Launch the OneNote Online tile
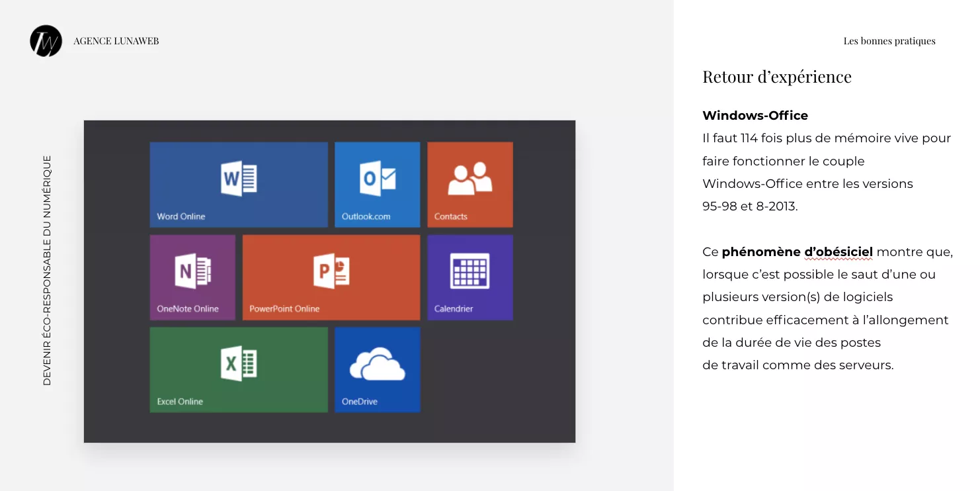Viewport: 980px width, 491px height. [192, 277]
